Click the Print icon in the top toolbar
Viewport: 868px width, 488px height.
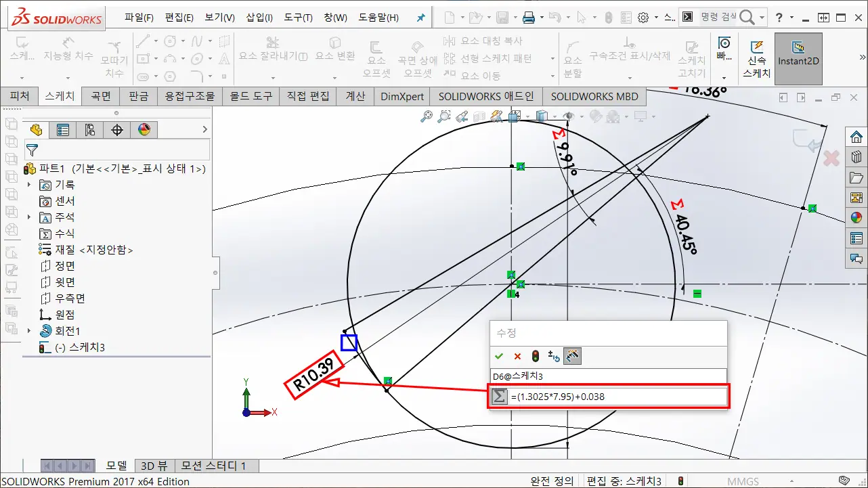(528, 18)
